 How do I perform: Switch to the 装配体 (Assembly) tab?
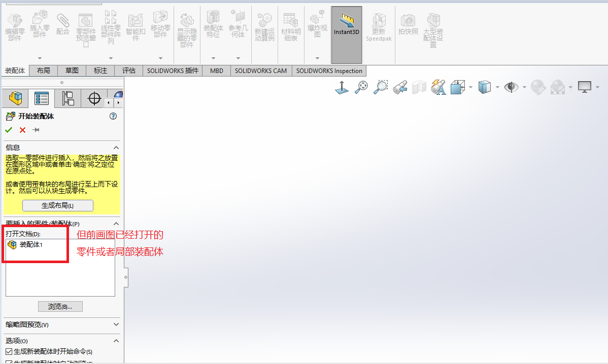[15, 70]
